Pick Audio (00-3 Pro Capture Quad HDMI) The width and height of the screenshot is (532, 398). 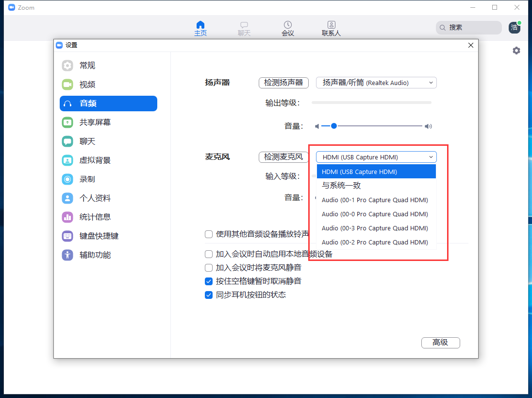click(376, 228)
